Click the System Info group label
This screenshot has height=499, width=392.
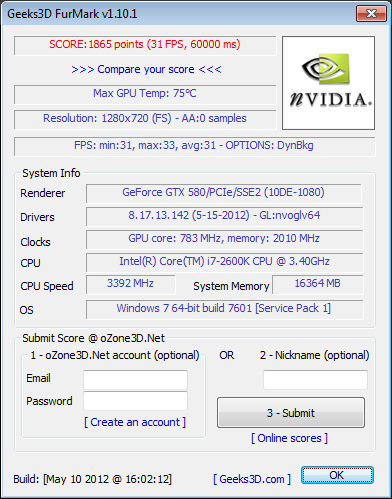(51, 173)
